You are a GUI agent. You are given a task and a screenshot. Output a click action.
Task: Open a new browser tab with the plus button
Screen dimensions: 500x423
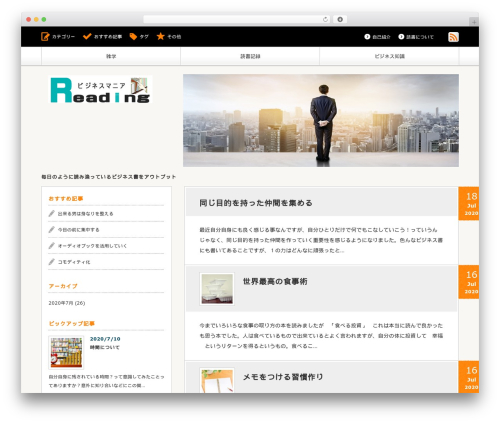pyautogui.click(x=474, y=22)
